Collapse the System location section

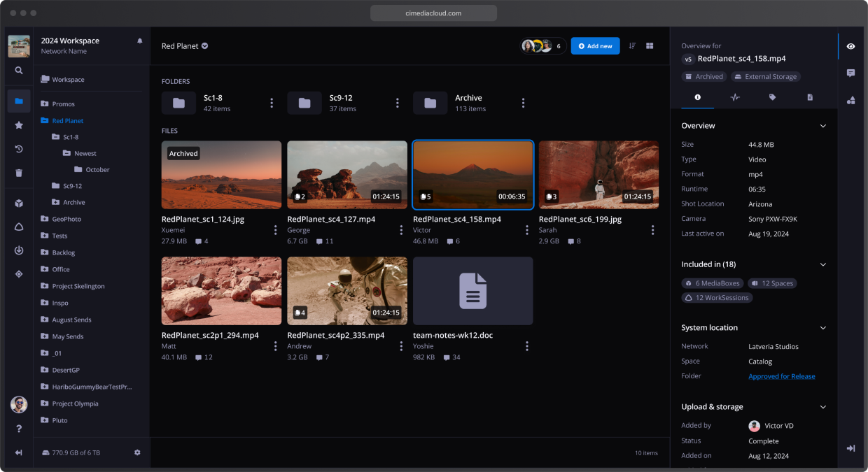(x=823, y=327)
